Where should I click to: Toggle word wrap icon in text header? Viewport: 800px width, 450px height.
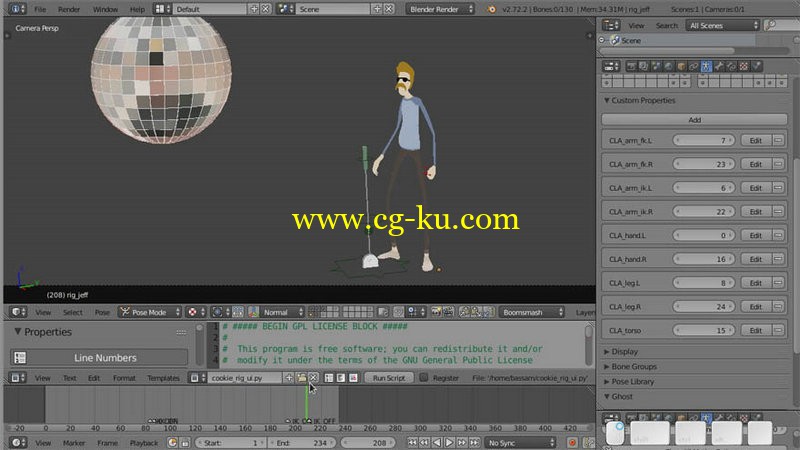pyautogui.click(x=341, y=378)
